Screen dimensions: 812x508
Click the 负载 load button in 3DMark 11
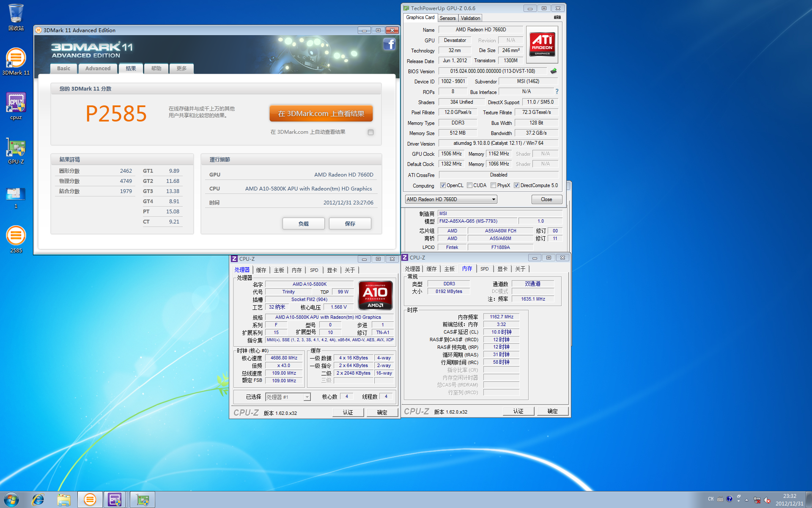tap(303, 224)
